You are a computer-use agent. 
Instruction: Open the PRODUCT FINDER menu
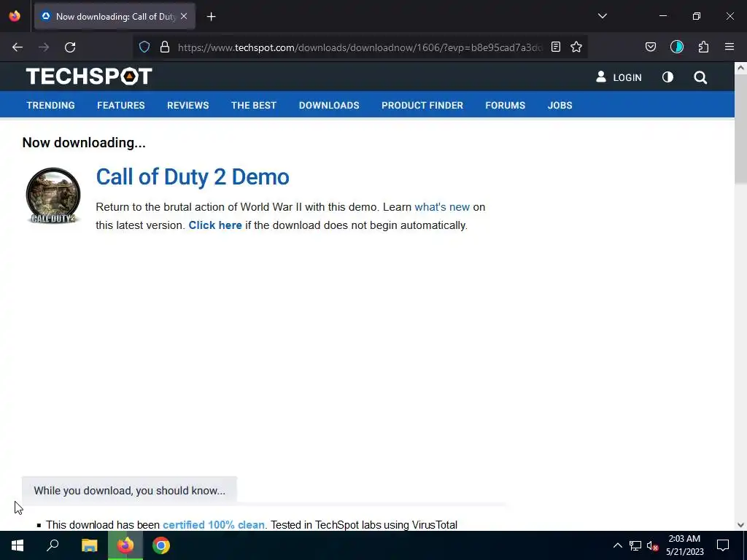(x=422, y=105)
